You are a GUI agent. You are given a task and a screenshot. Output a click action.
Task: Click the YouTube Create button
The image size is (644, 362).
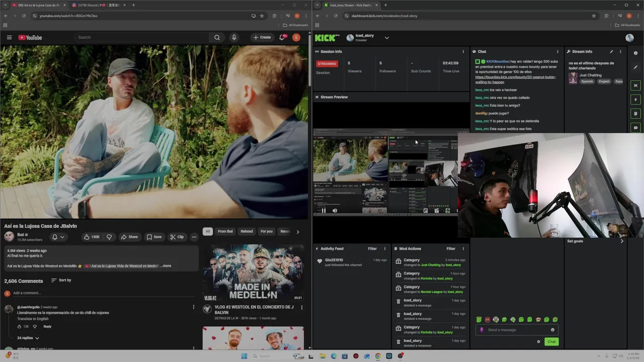[x=262, y=37]
